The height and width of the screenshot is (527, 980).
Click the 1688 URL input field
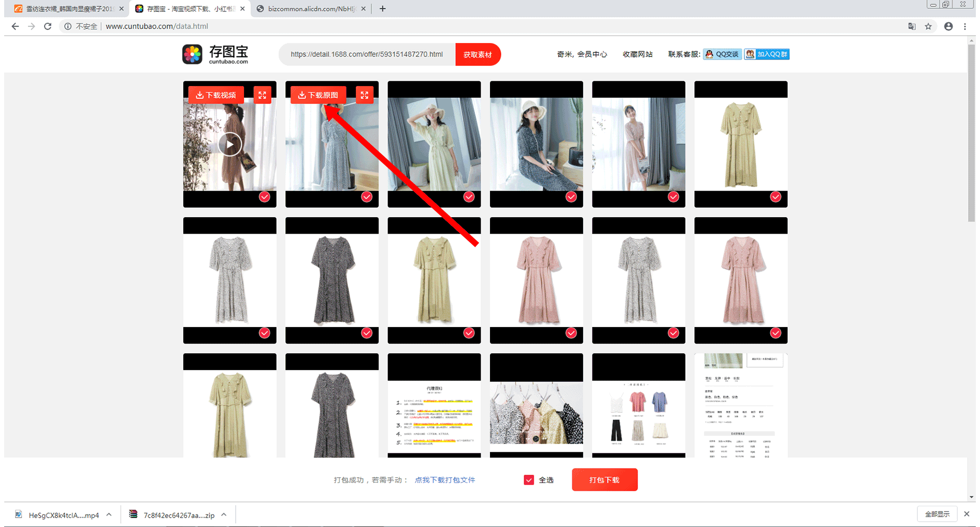pos(366,54)
